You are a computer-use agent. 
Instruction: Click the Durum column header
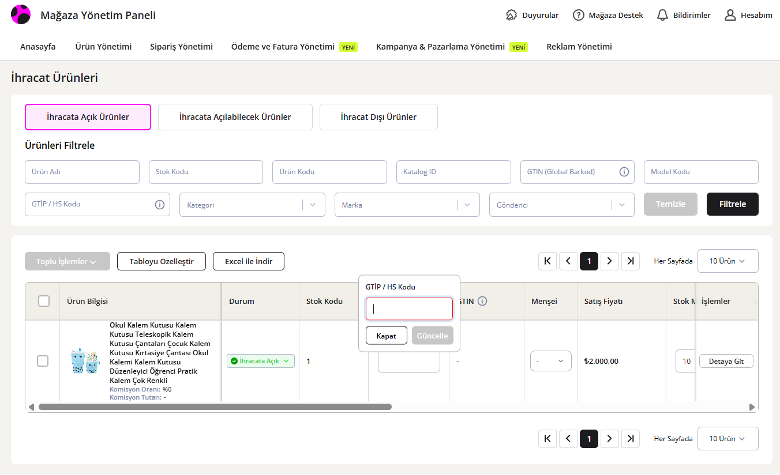(x=242, y=301)
